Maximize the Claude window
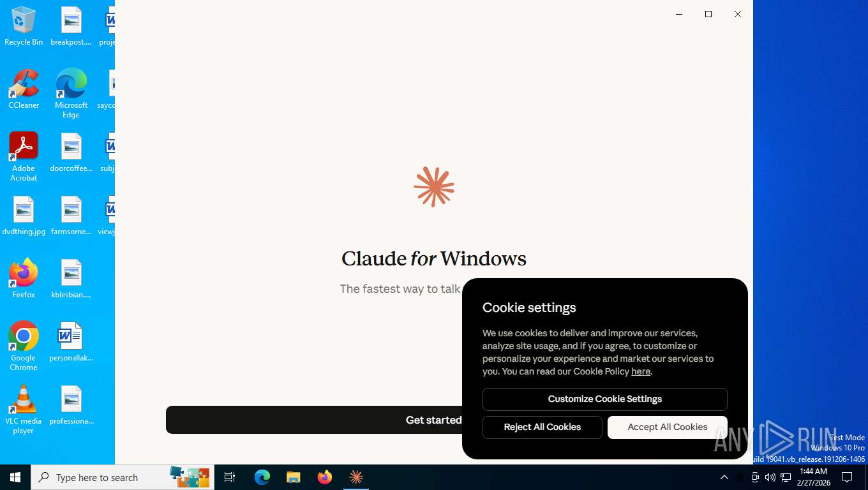 pos(708,14)
